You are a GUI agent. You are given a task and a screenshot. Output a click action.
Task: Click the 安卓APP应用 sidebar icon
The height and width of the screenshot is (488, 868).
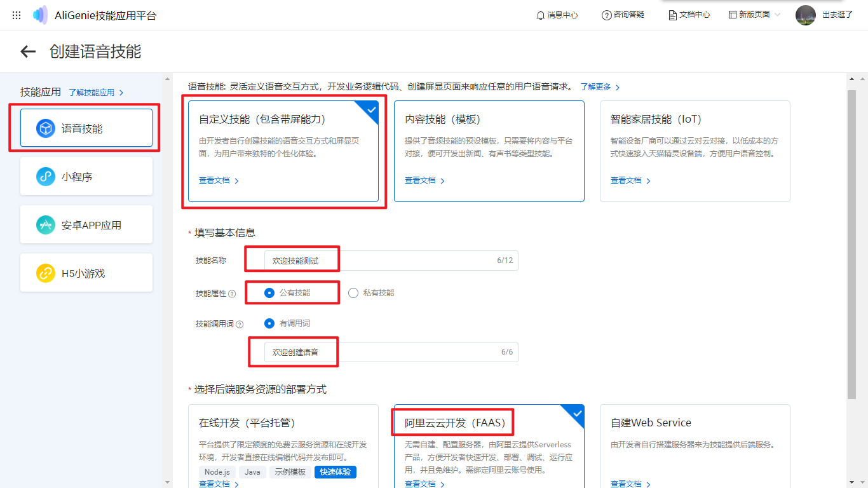[46, 225]
